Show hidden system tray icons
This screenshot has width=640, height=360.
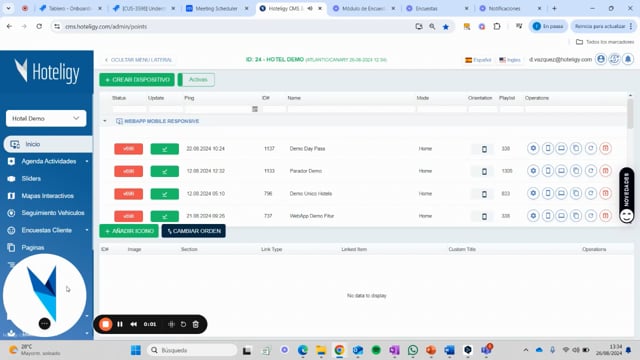click(x=526, y=350)
